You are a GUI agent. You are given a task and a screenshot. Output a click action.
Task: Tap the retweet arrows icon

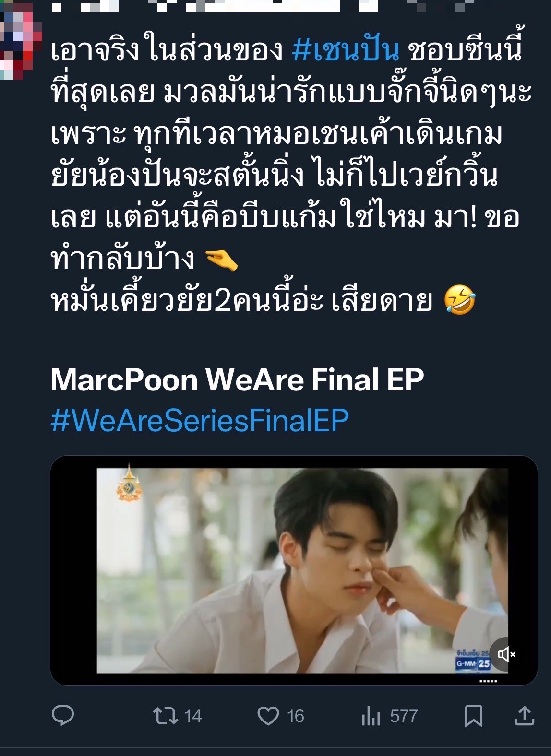[x=165, y=716]
